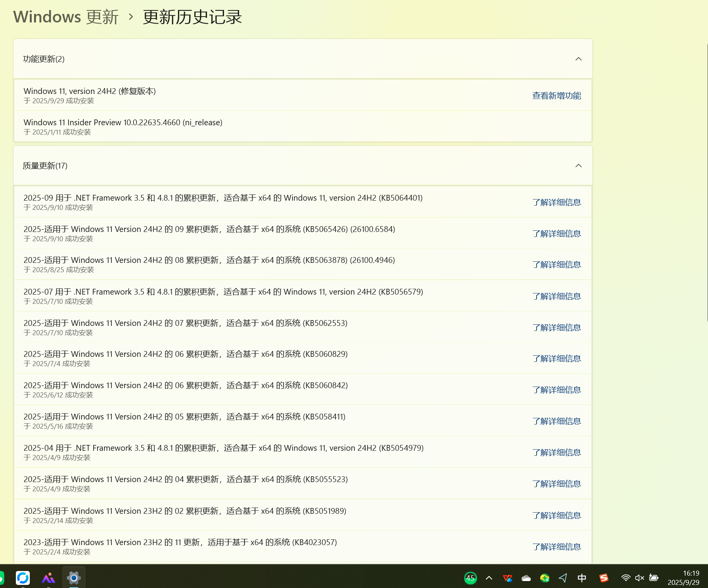The height and width of the screenshot is (588, 708).
Task: Click the muted speaker volume icon
Action: point(640,578)
